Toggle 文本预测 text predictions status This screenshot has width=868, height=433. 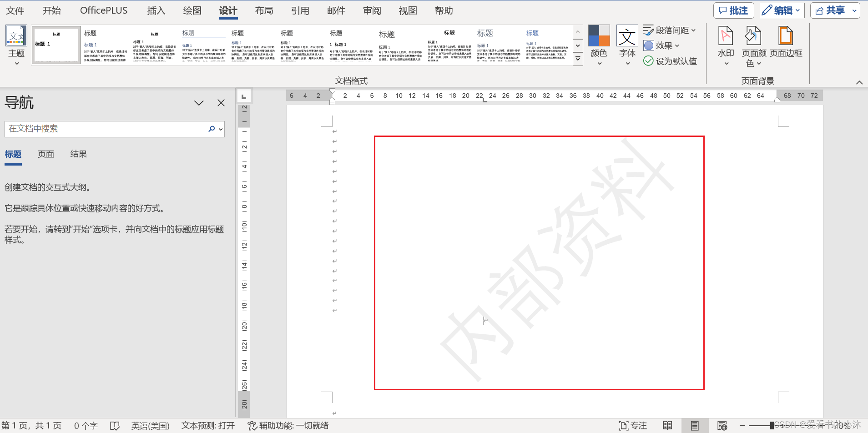click(208, 426)
